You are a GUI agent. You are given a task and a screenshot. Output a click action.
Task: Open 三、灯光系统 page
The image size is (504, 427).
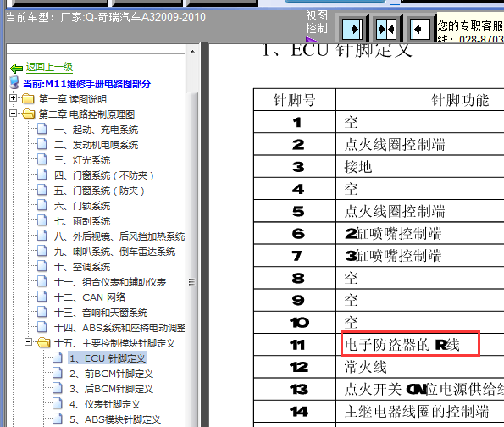coord(82,160)
